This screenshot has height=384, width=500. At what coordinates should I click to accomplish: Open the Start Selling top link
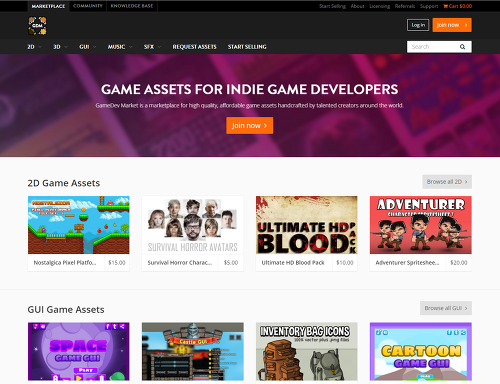332,6
